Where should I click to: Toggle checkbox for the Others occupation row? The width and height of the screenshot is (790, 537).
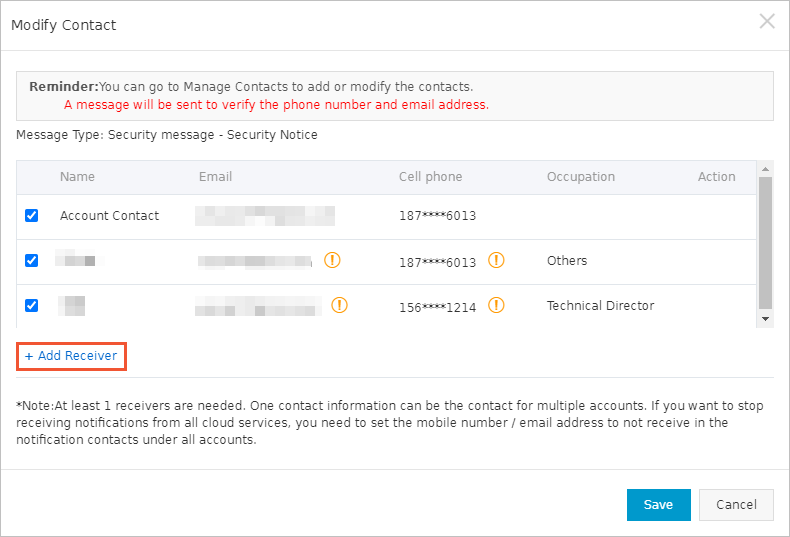click(32, 260)
